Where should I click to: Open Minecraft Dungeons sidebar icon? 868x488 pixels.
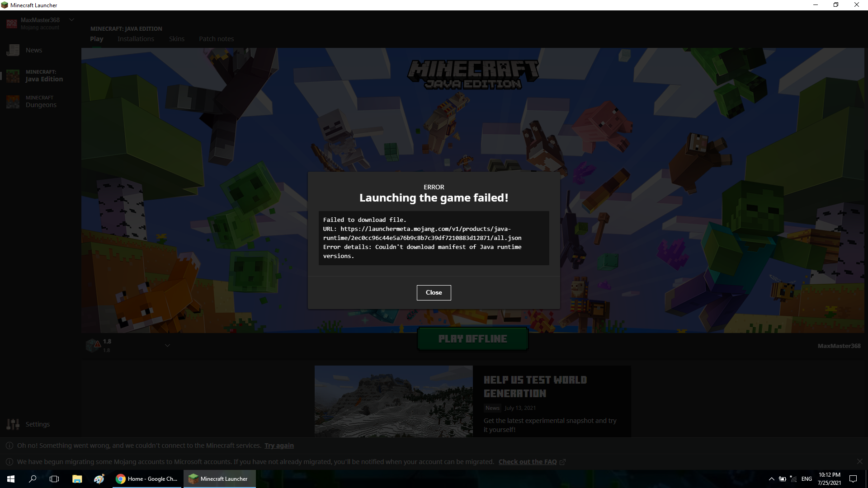(13, 102)
